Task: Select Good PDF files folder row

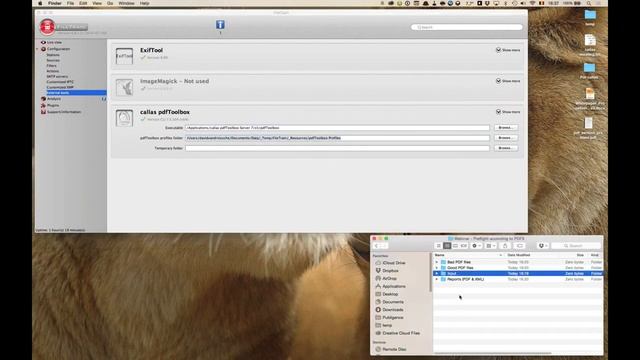Action: coord(518,268)
